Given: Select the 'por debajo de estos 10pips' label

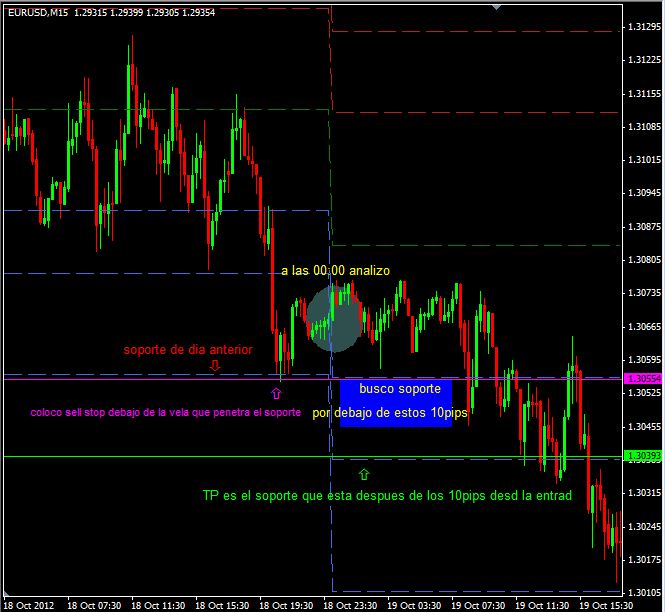Looking at the screenshot, I should pyautogui.click(x=390, y=413).
